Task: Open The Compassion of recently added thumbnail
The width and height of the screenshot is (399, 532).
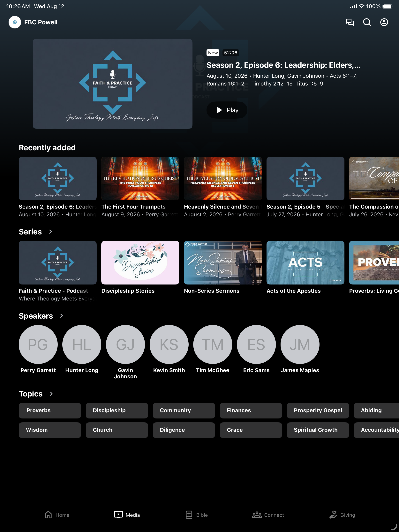Action: coord(374,178)
